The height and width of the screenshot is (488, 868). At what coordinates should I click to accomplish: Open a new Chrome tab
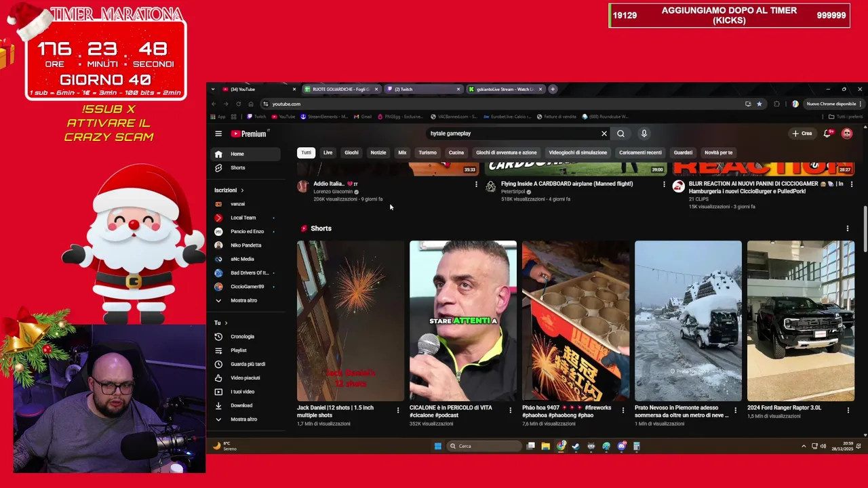553,89
